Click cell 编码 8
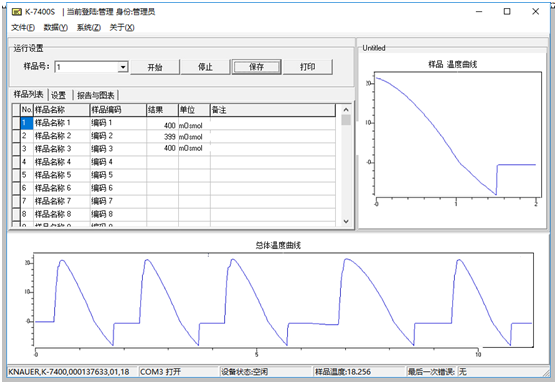This screenshot has width=557, height=384. (118, 214)
